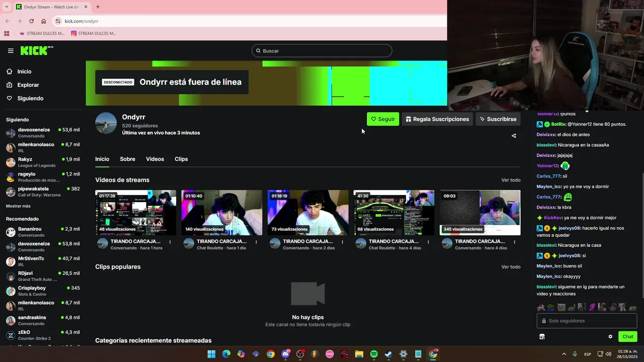Open options menu of video from hace 1 hora
644x362 pixels.
(x=170, y=242)
